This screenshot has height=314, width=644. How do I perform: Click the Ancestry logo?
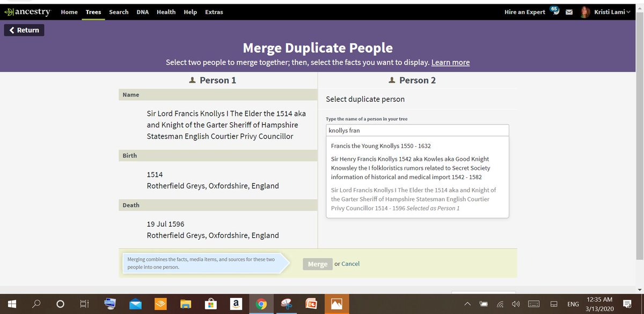point(27,12)
